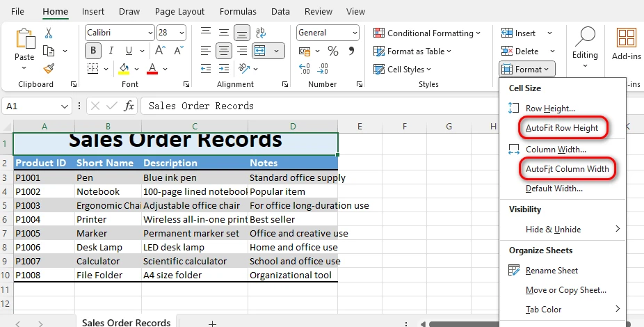644x327 pixels.
Task: Add a new sheet with plus button
Action: 212,324
